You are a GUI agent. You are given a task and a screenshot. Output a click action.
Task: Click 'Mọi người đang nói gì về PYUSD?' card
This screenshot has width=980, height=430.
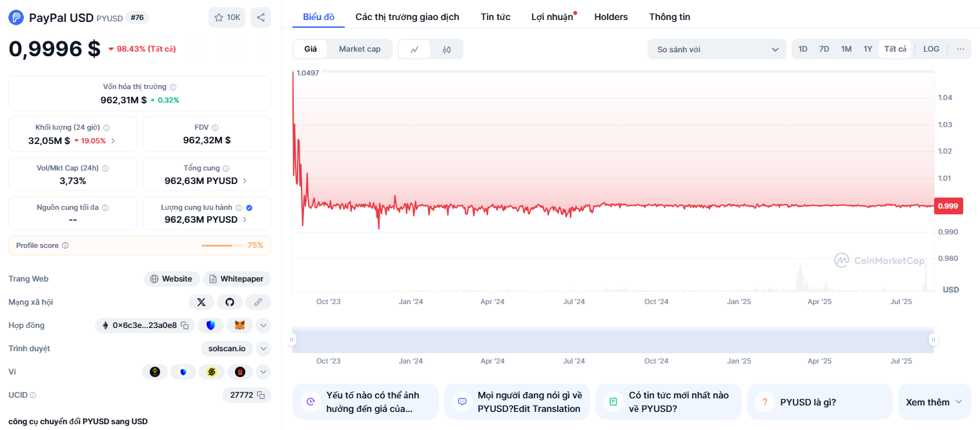point(516,402)
